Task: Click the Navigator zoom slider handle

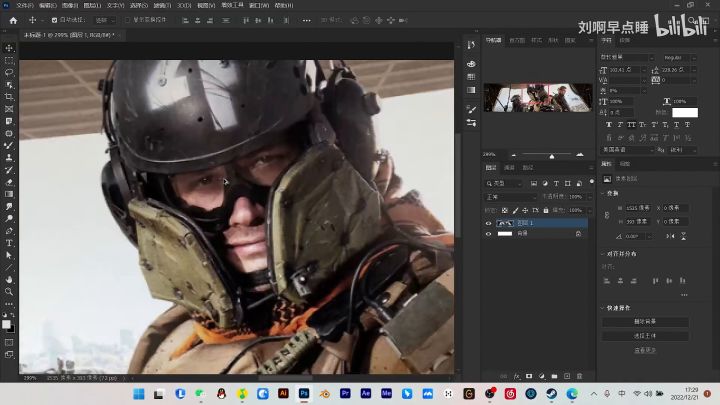Action: tap(552, 156)
